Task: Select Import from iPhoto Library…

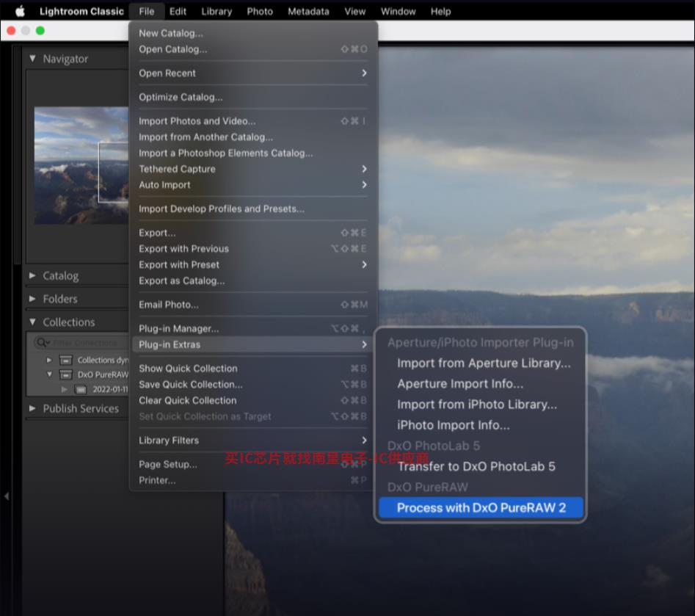Action: [x=481, y=405]
